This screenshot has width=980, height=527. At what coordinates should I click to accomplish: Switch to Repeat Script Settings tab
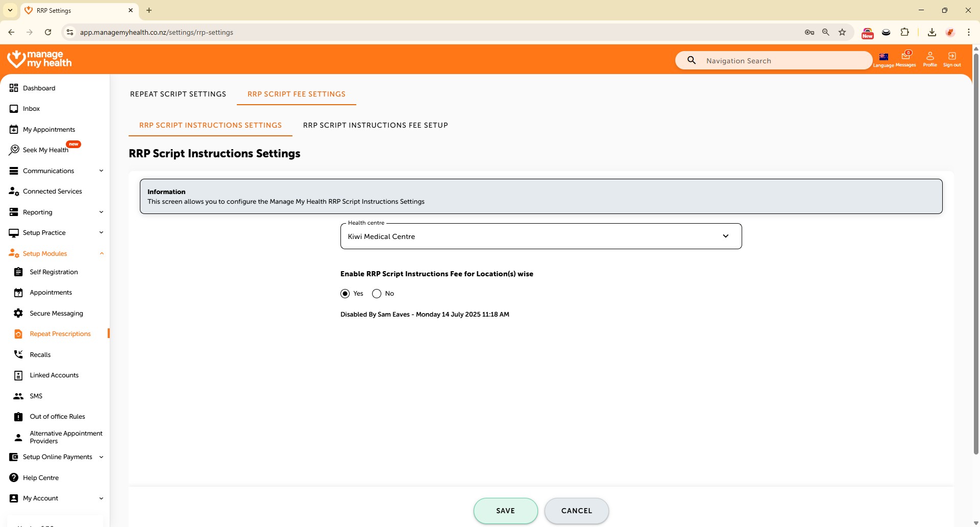178,94
